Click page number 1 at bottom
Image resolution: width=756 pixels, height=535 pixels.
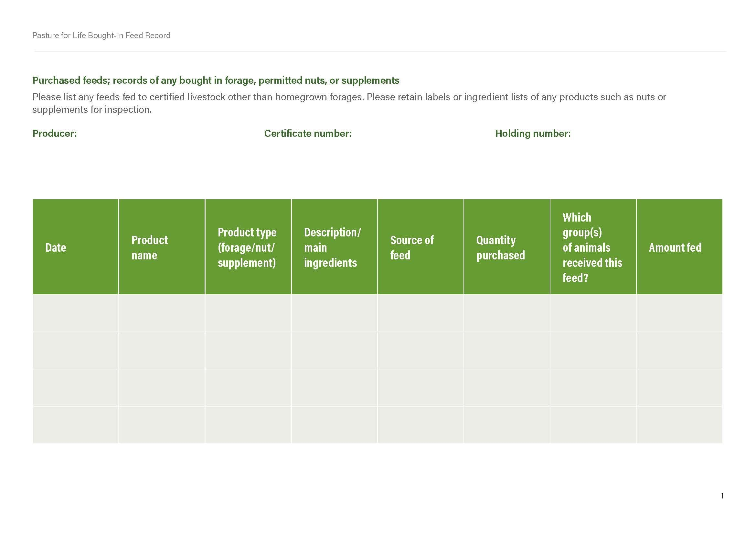point(722,496)
